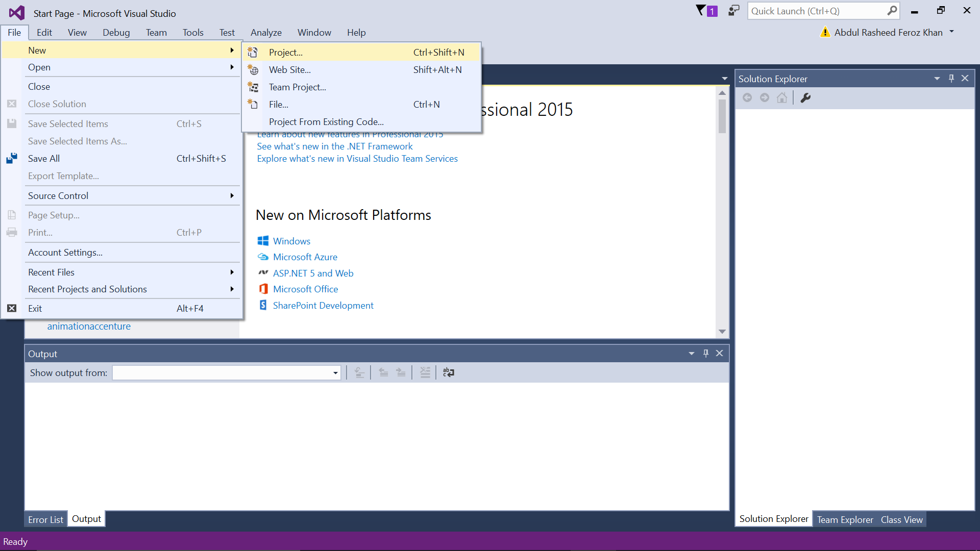Click the Team Project icon
980x551 pixels.
pyautogui.click(x=253, y=87)
